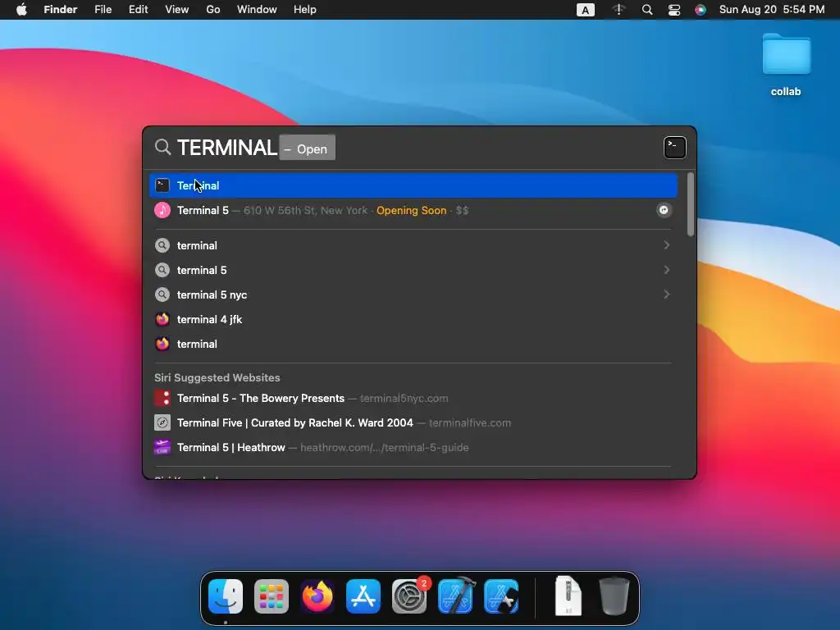Screen dimensions: 840x630
Task: Click the pink music icon beside Terminal 5
Action: [162, 210]
